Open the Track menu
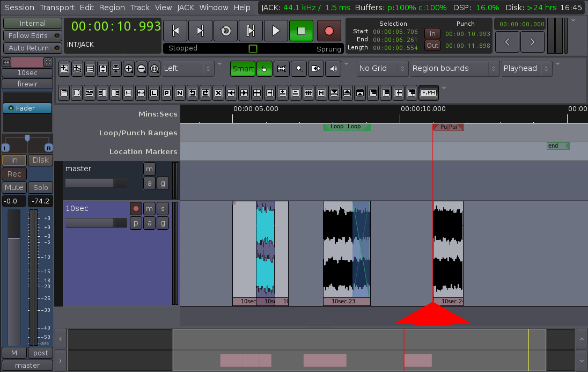Screen dimensions: 588x372 140,8
